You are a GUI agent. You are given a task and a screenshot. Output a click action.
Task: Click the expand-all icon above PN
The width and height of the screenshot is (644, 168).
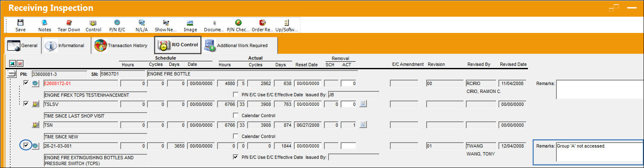pyautogui.click(x=12, y=63)
